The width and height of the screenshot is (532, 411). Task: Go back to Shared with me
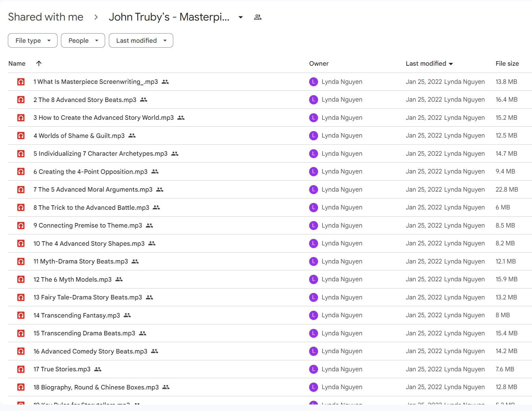click(x=46, y=17)
